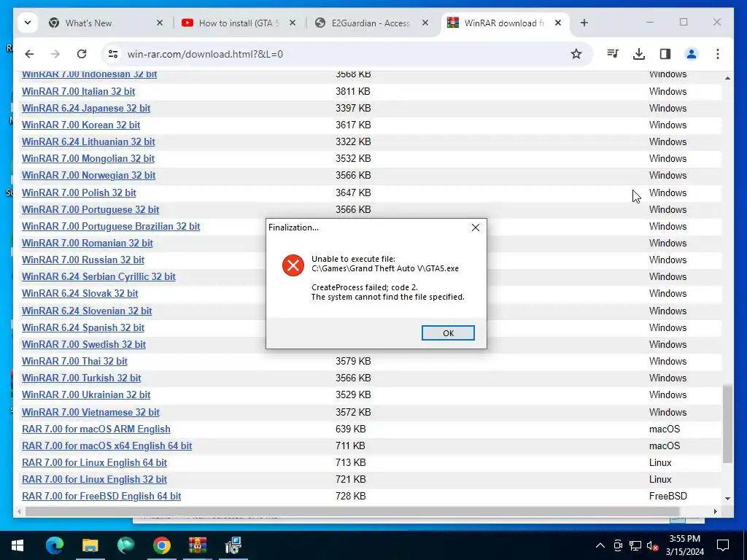Click the scroll up arrow
Screen dimensions: 747x560
click(727, 77)
